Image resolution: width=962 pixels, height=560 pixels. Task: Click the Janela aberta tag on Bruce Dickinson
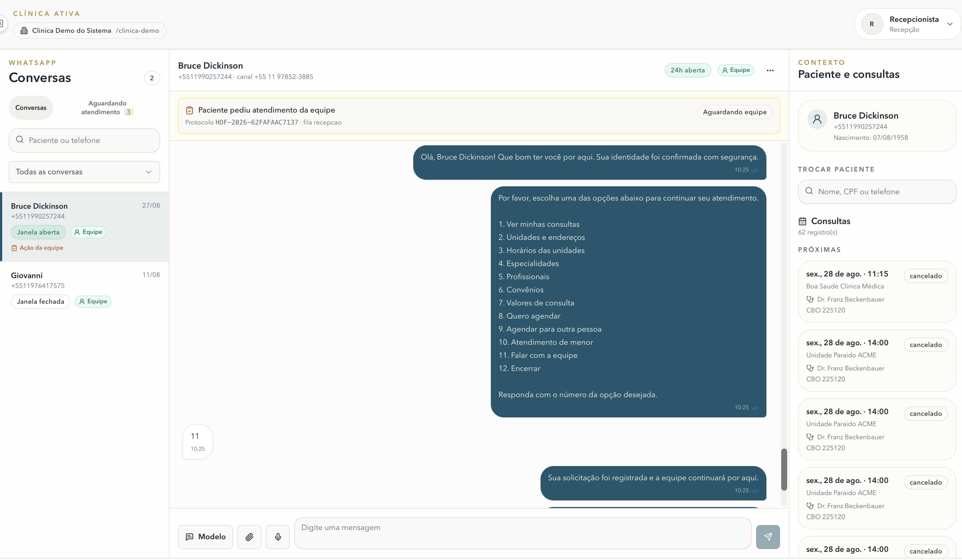click(x=38, y=232)
